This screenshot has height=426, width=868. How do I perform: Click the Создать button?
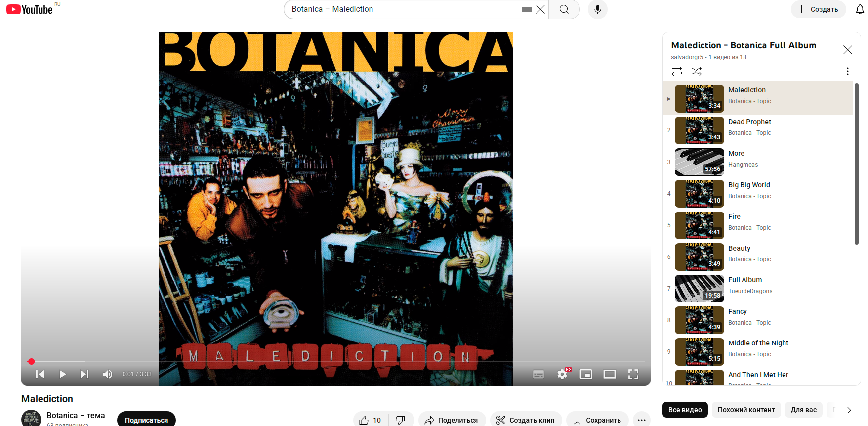819,9
